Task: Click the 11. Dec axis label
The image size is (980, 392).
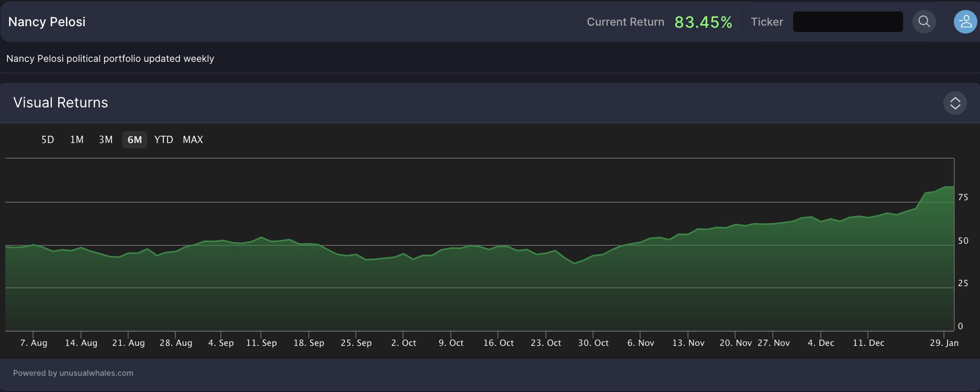Action: [868, 343]
